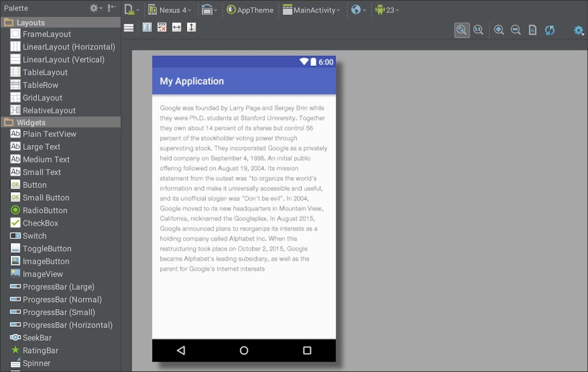Screen dimensions: 588x372
Task: Toggle layout height with vertical arrows icon
Action: pyautogui.click(x=191, y=28)
